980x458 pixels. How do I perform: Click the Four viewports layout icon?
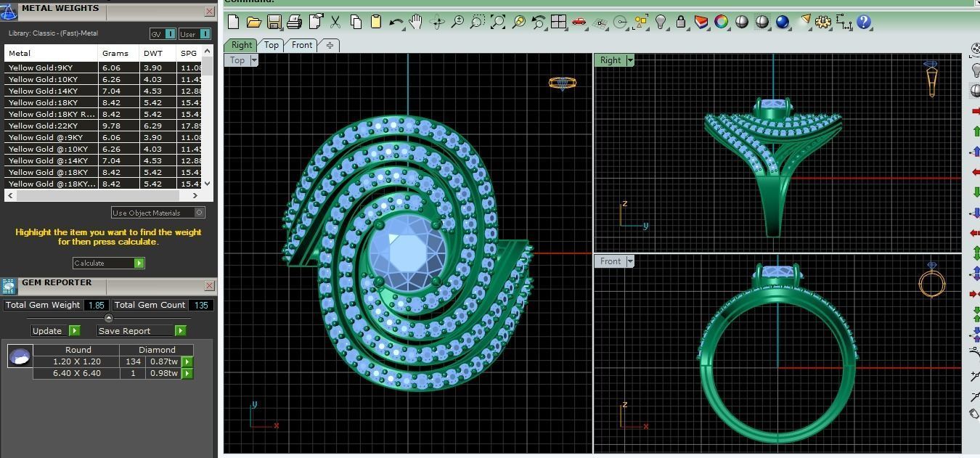click(558, 22)
